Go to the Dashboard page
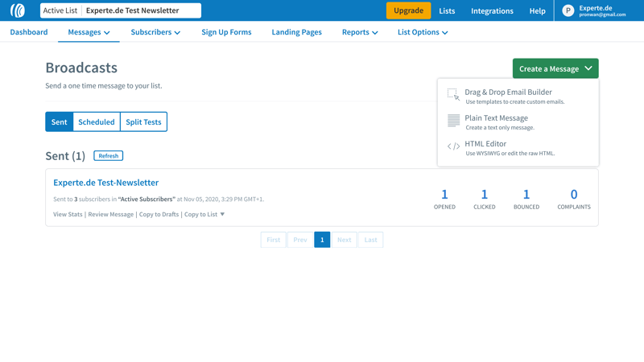The width and height of the screenshot is (644, 362). (x=29, y=32)
